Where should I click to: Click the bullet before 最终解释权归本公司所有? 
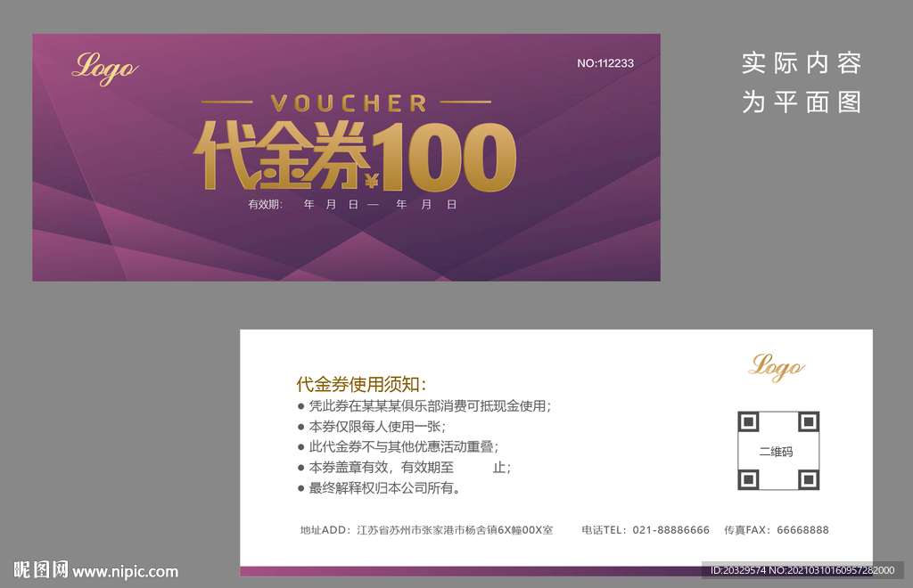299,488
